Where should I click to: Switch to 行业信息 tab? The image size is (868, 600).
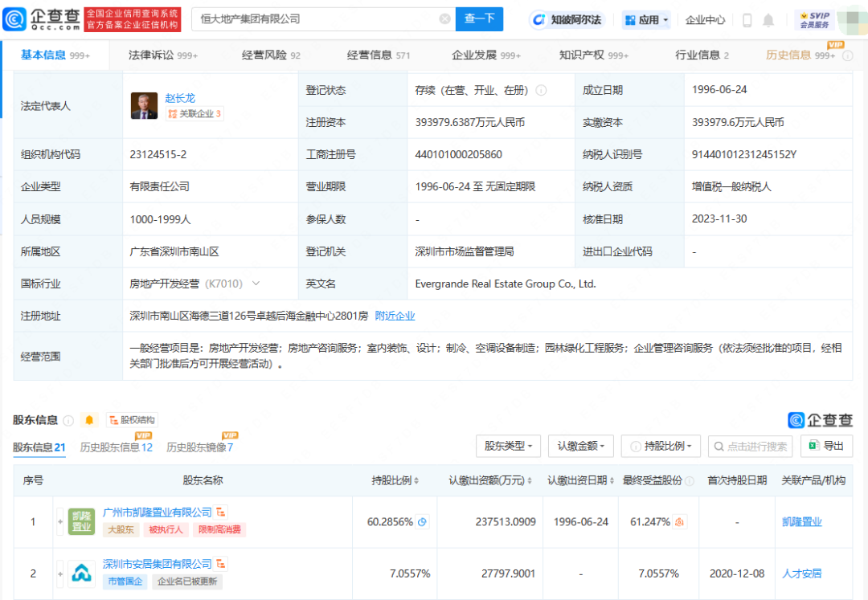coord(702,55)
